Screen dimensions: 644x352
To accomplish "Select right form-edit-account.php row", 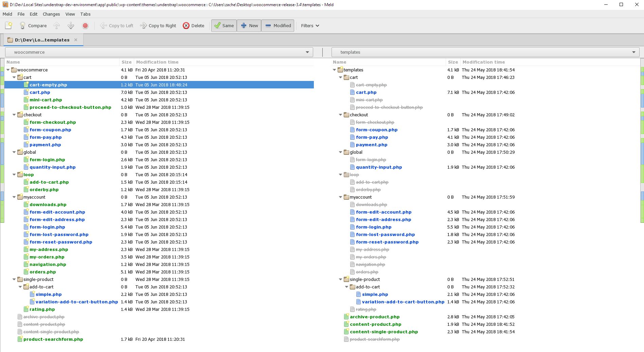I will pyautogui.click(x=486, y=212).
